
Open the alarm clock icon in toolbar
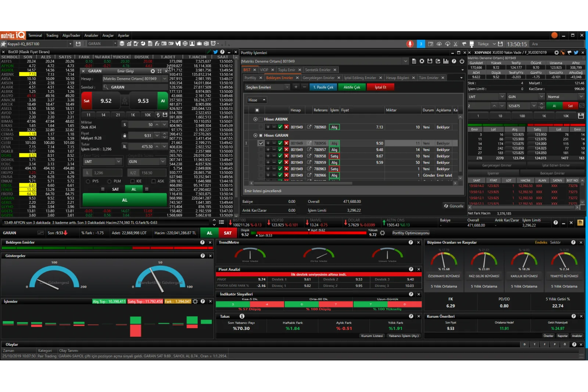pyautogui.click(x=213, y=44)
